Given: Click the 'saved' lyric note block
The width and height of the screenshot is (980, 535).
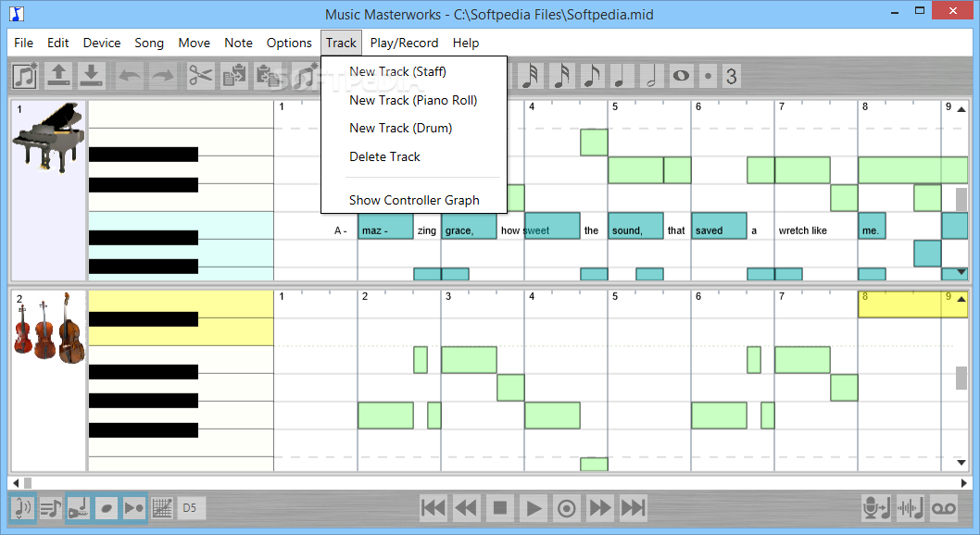Looking at the screenshot, I should [x=719, y=226].
